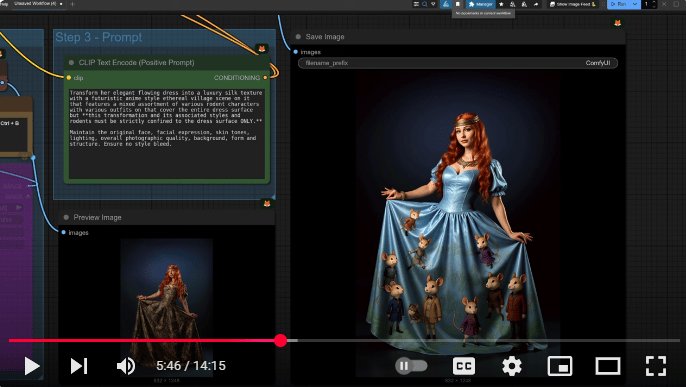Image resolution: width=686 pixels, height=387 pixels.
Task: Click the Show Image Feed button
Action: coord(573,4)
